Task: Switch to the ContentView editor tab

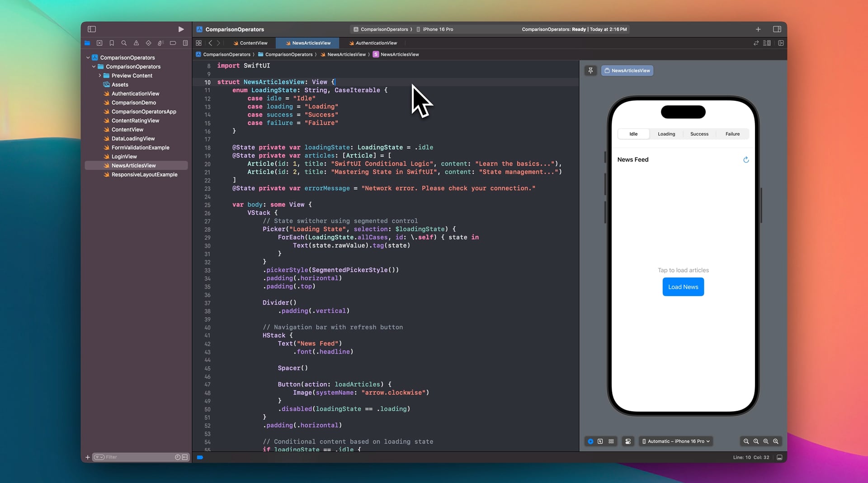Action: pos(250,43)
